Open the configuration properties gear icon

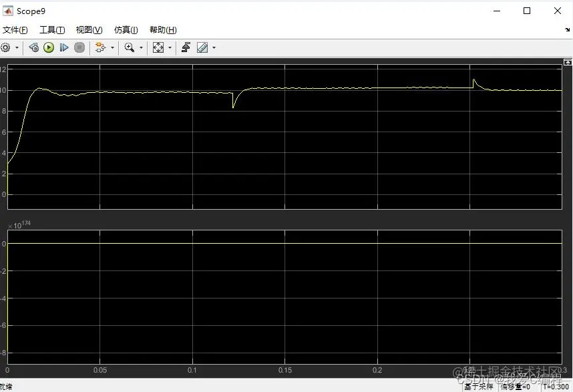5,47
